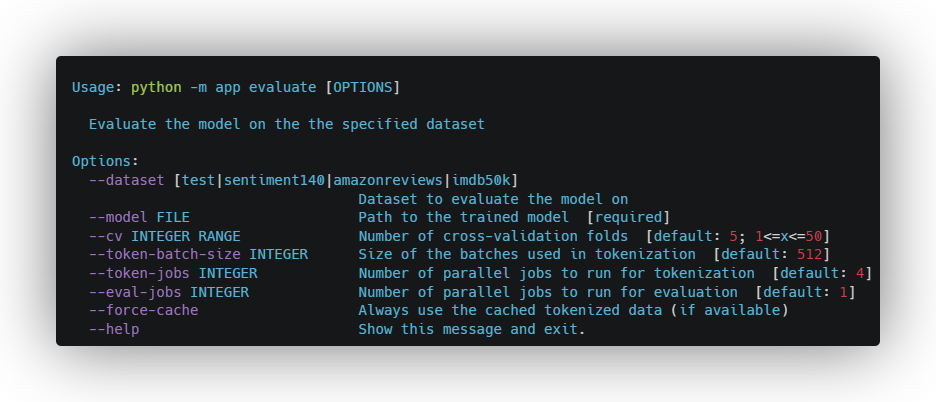Click the "[OPTIONS]" placeholder in usage line
The height and width of the screenshot is (402, 936).
[362, 88]
